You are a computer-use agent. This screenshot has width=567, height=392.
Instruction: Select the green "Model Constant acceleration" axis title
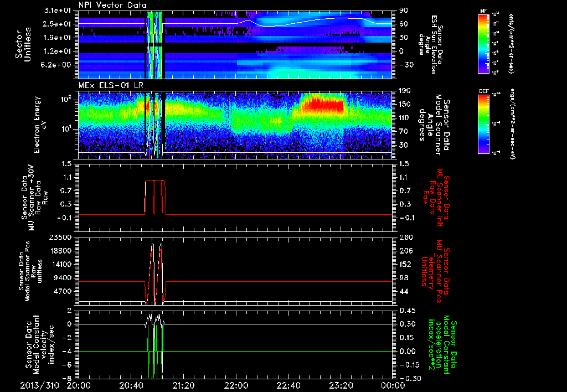point(442,344)
